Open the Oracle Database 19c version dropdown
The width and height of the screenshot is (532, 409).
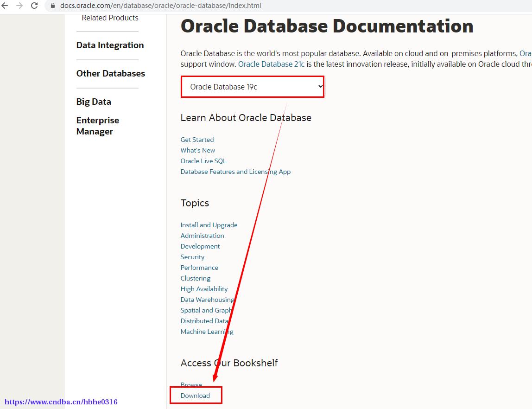click(x=253, y=87)
